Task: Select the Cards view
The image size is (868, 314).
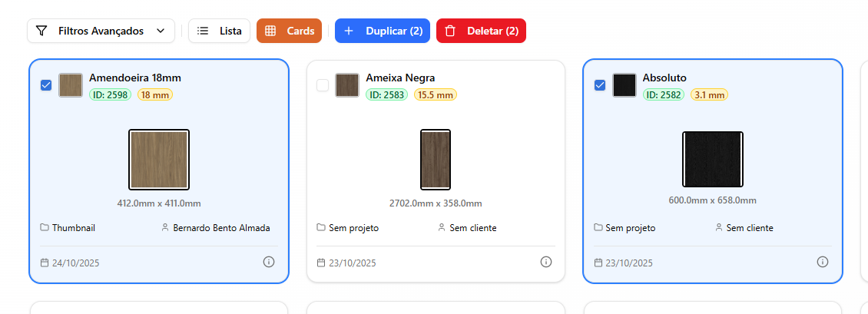Action: point(289,31)
